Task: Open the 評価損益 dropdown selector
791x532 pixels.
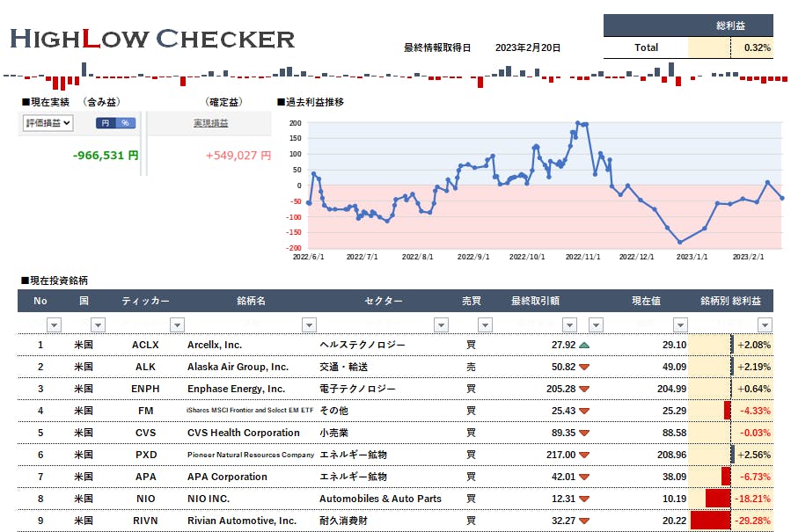Action: [48, 123]
